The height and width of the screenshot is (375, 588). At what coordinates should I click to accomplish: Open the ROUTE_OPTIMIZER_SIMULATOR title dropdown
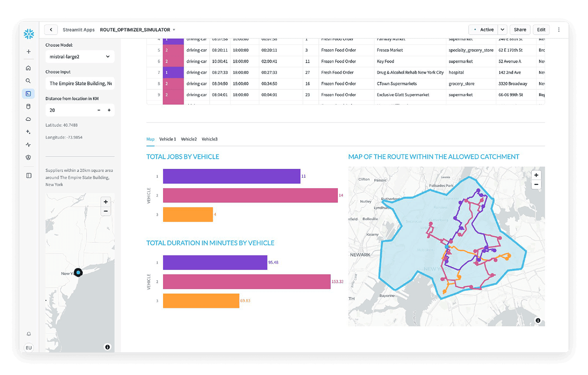pyautogui.click(x=174, y=30)
